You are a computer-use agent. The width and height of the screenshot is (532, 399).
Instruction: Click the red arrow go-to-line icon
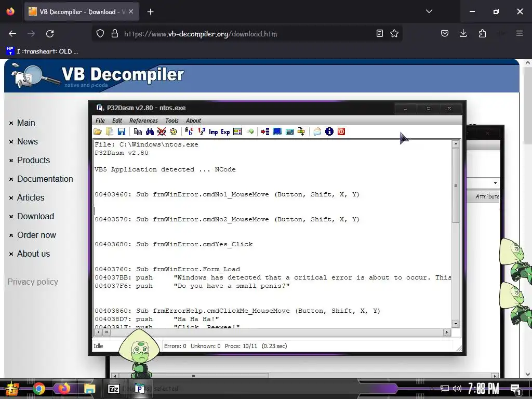pyautogui.click(x=265, y=131)
